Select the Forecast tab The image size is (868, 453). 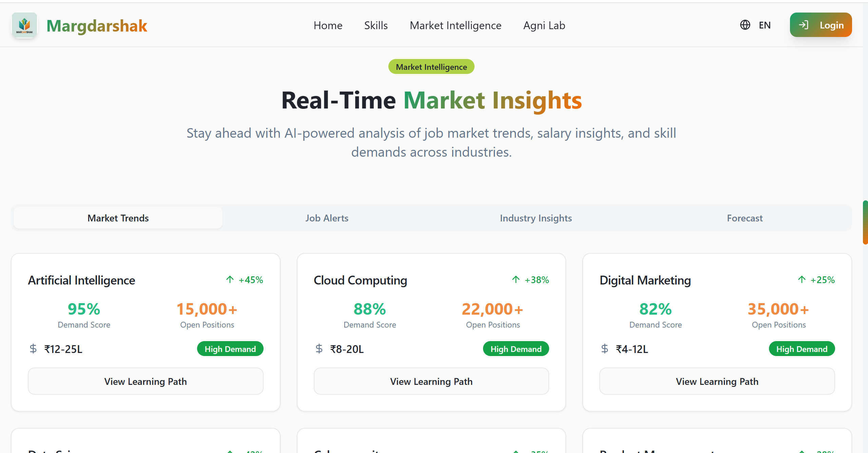745,218
